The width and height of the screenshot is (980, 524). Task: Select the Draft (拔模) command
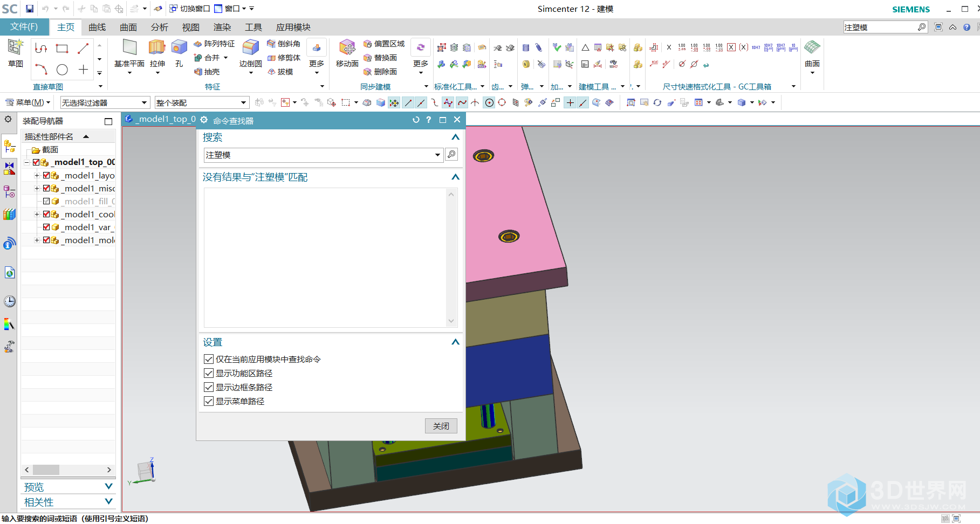coord(280,72)
